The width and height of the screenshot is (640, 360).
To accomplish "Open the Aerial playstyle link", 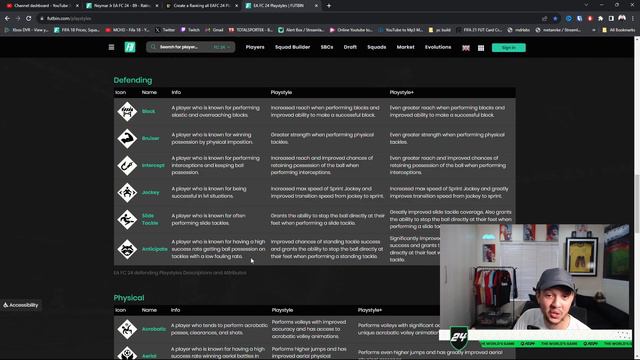I will [149, 356].
